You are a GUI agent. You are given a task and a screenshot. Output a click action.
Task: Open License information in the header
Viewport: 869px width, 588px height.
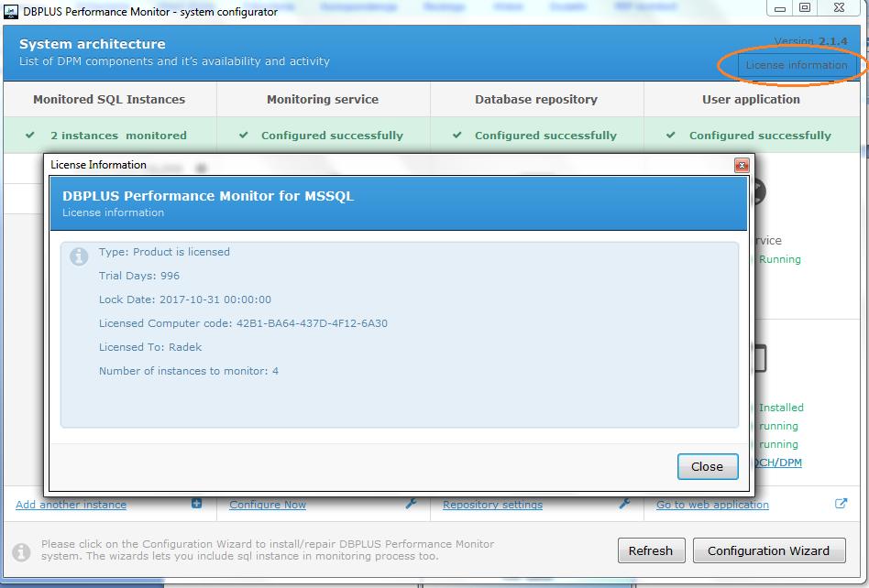pos(797,65)
